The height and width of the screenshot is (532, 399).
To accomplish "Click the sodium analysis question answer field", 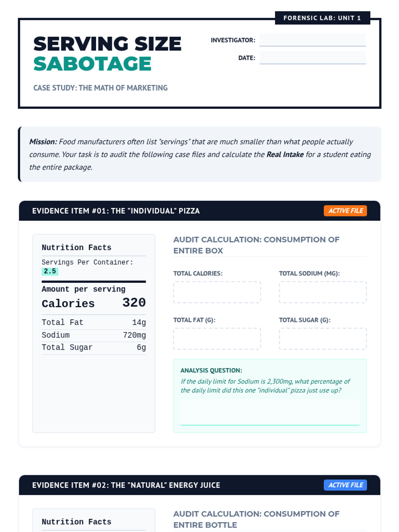I will click(270, 412).
